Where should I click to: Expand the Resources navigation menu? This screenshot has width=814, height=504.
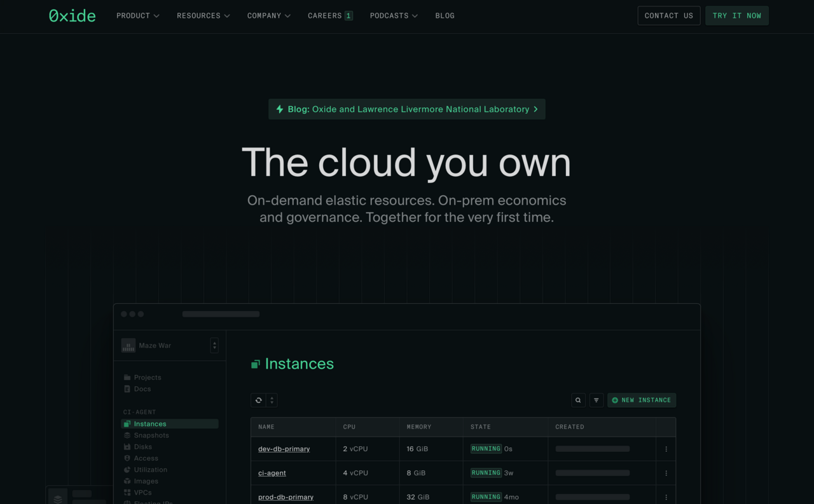[203, 16]
